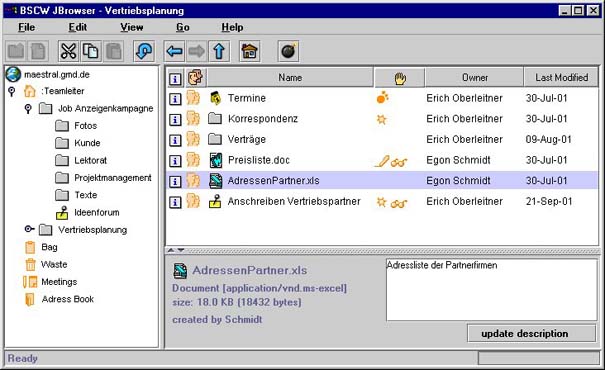The image size is (605, 370).
Task: Click the bomb icon in toolbar
Action: pos(288,51)
